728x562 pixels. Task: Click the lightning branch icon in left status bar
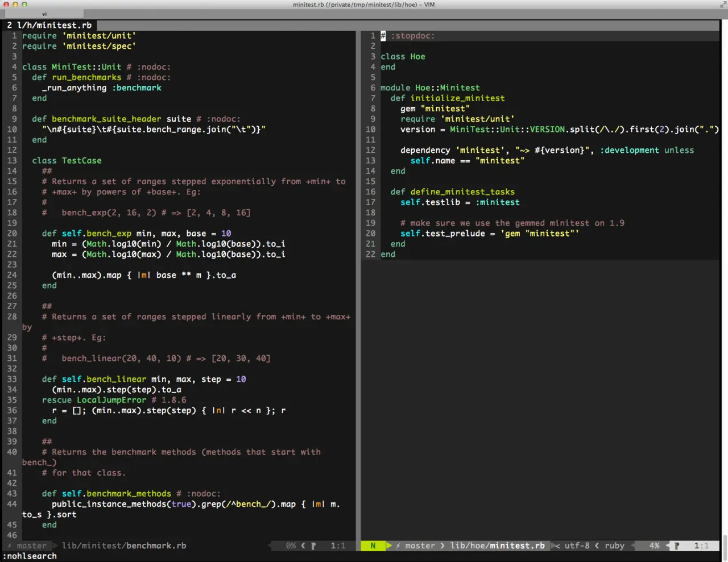tap(9, 546)
